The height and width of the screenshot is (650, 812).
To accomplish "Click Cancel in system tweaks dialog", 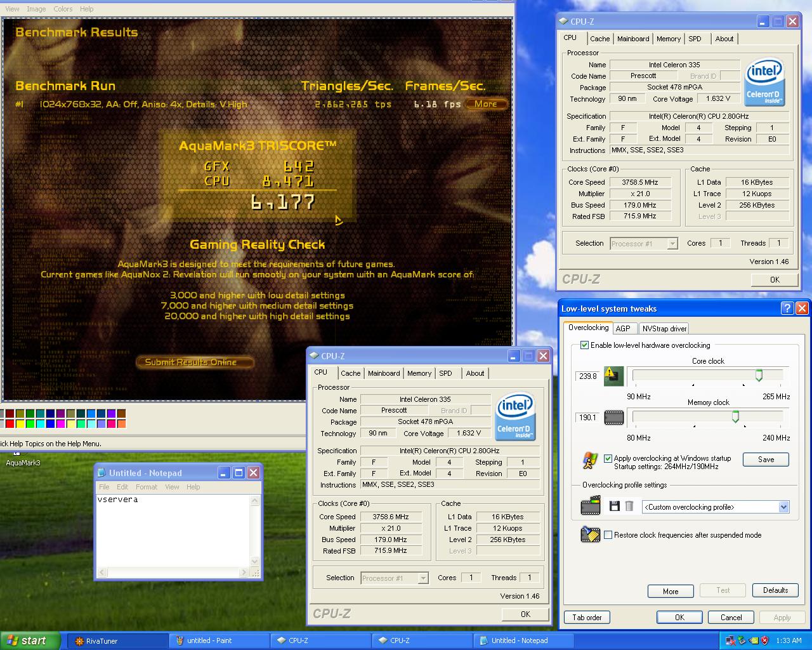I will [x=731, y=618].
